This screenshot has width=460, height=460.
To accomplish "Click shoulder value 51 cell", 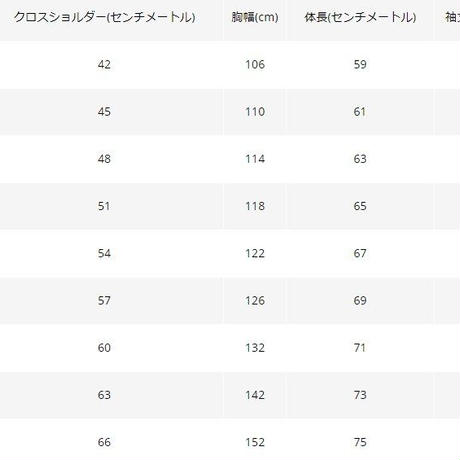I will click(104, 206).
